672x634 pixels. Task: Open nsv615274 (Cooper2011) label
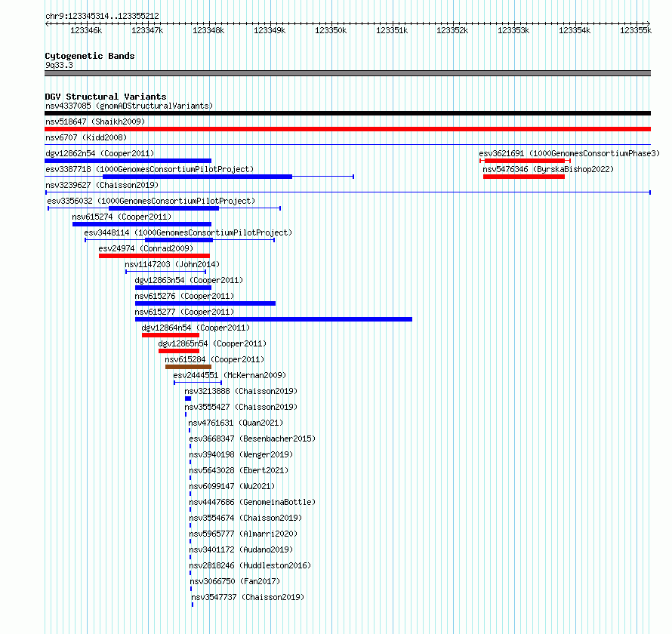point(122,217)
